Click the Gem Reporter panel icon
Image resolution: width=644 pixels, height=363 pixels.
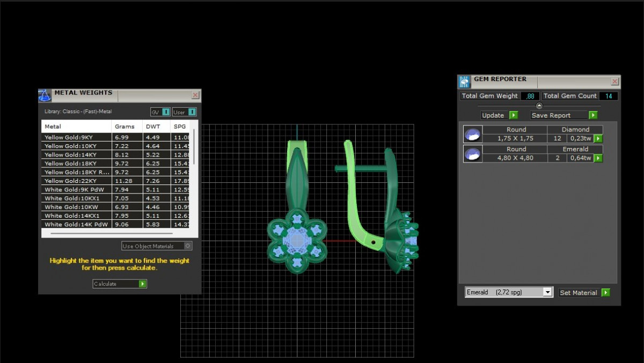coord(464,82)
